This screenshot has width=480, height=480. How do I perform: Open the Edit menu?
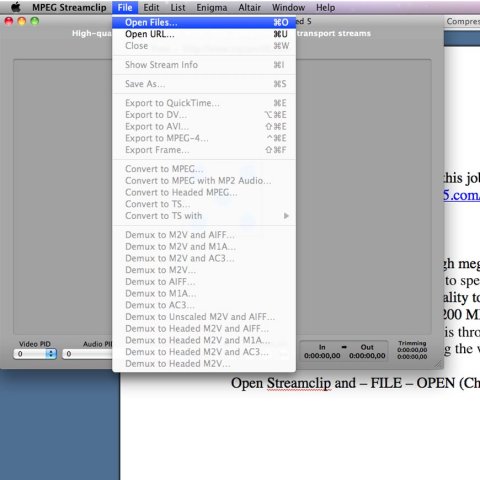coord(151,7)
